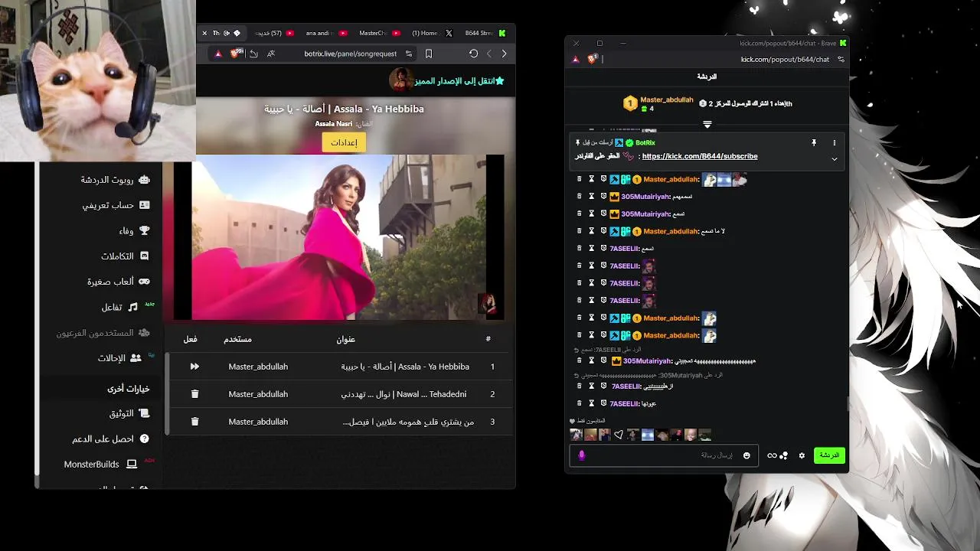Delete the third queued song row
Image resolution: width=980 pixels, height=551 pixels.
pyautogui.click(x=194, y=422)
